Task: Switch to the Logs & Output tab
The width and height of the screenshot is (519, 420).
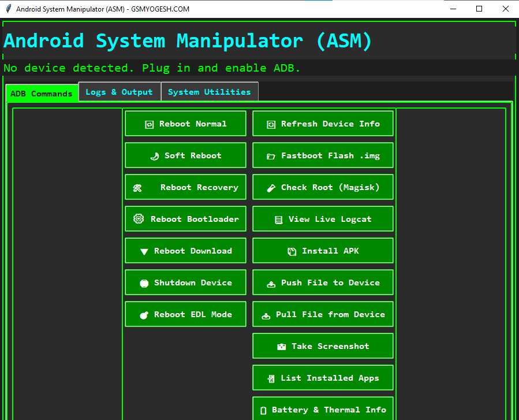Action: click(x=119, y=91)
